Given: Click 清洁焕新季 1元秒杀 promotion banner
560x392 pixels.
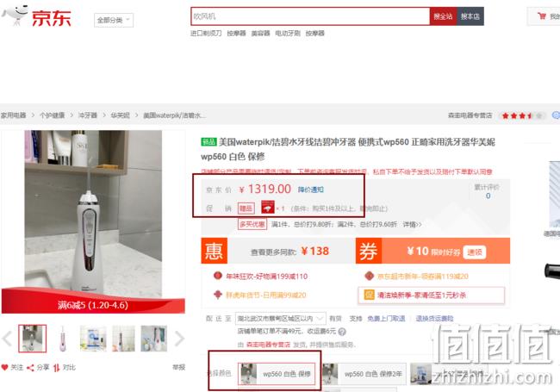Looking at the screenshot, I should coord(432,296).
